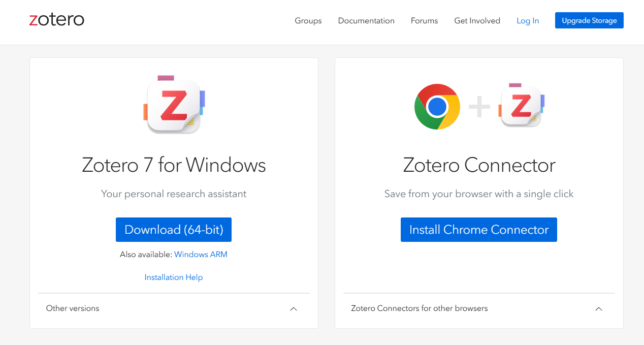The height and width of the screenshot is (345, 644).
Task: Go to Forums in the navigation bar
Action: click(424, 21)
